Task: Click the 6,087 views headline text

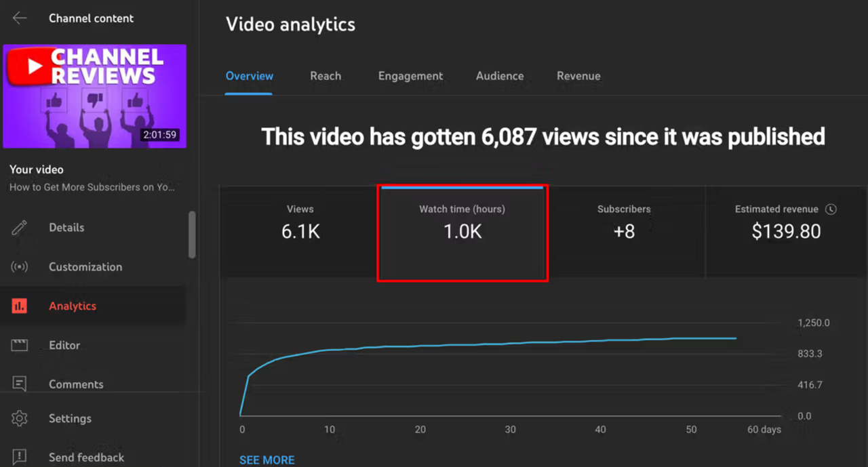Action: (543, 136)
